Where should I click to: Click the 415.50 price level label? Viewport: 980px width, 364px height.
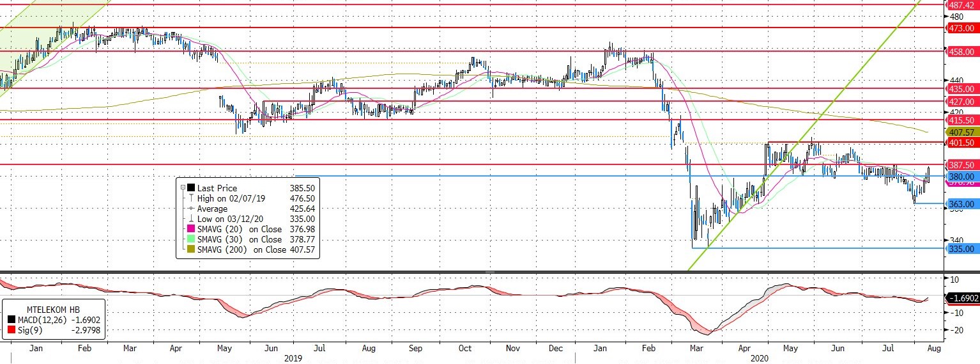click(962, 120)
